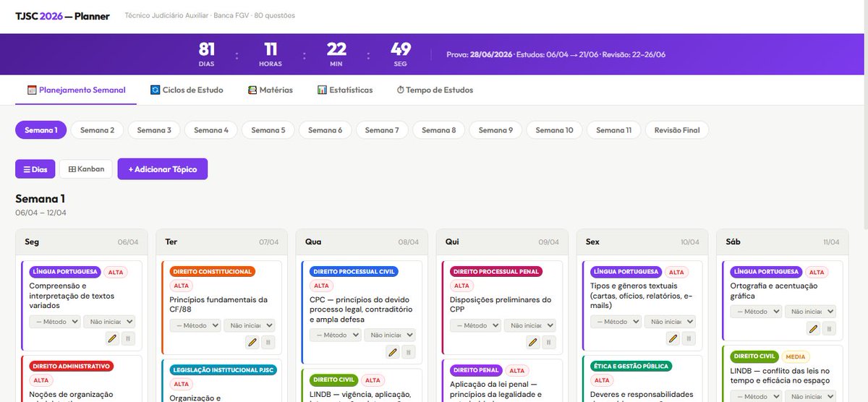Click the 'Direito Processual Civil' badge

354,272
